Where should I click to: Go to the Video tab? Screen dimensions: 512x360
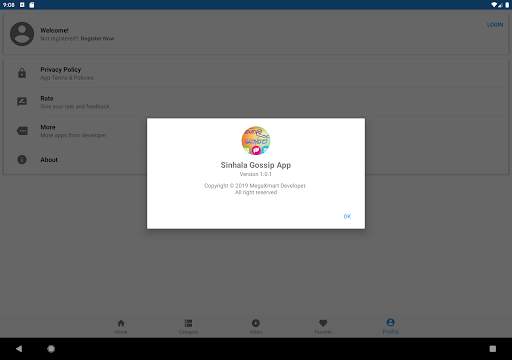[x=256, y=326]
